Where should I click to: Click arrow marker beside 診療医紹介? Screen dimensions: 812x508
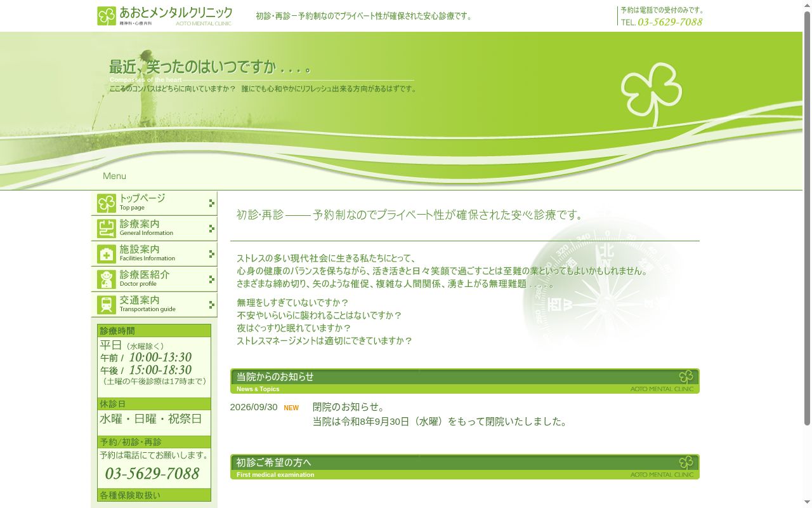pos(212,279)
